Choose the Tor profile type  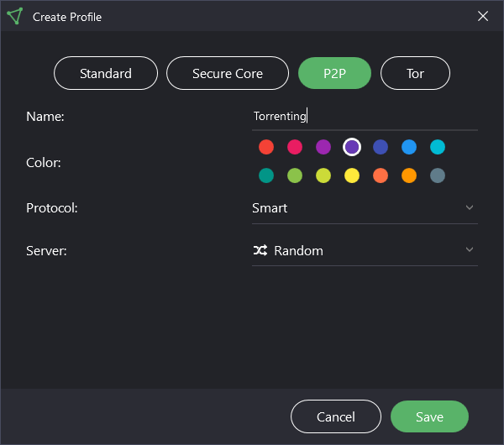(x=415, y=73)
